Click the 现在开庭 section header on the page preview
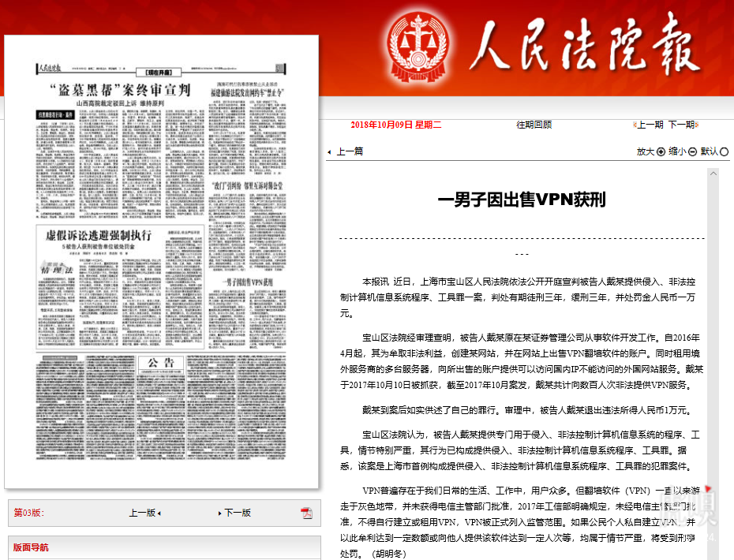Viewport: 734px width, 560px height. (159, 73)
